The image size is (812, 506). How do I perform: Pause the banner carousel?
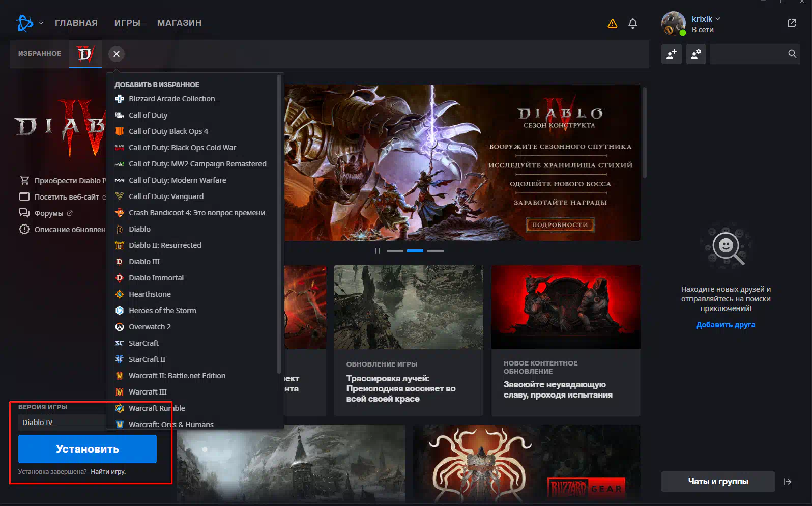[377, 251]
